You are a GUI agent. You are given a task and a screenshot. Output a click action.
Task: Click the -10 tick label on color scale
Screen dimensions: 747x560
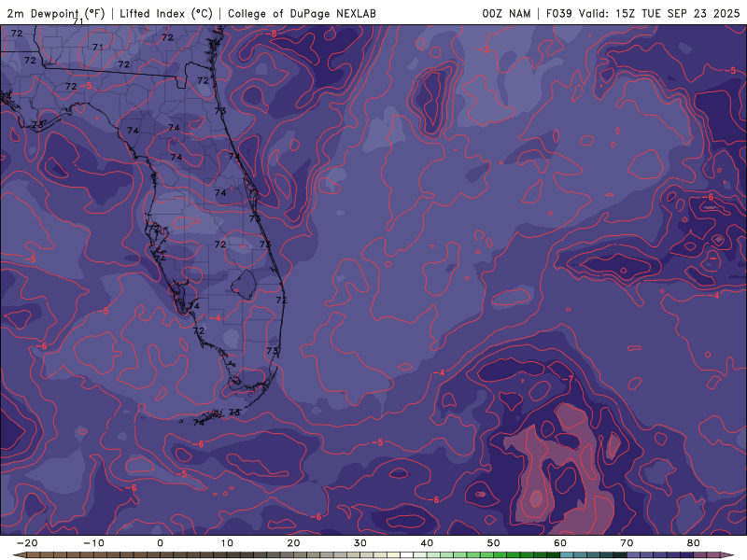(x=93, y=543)
